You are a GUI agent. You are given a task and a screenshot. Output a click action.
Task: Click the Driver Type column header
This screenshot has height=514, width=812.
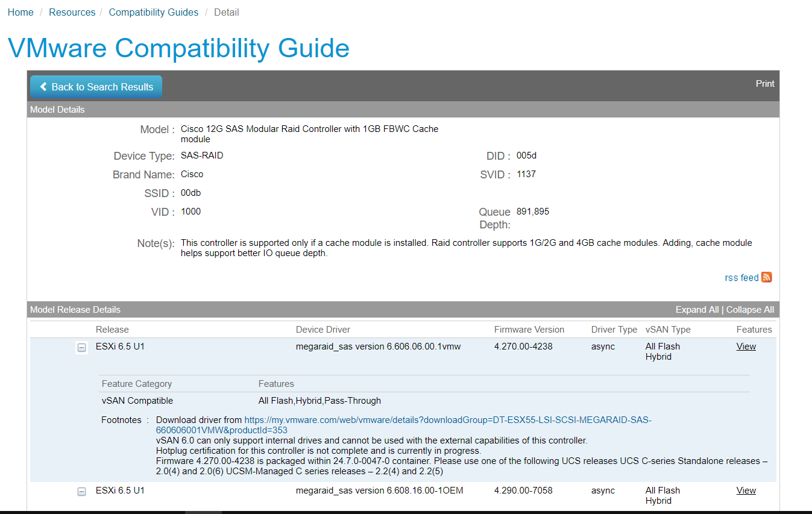point(614,330)
